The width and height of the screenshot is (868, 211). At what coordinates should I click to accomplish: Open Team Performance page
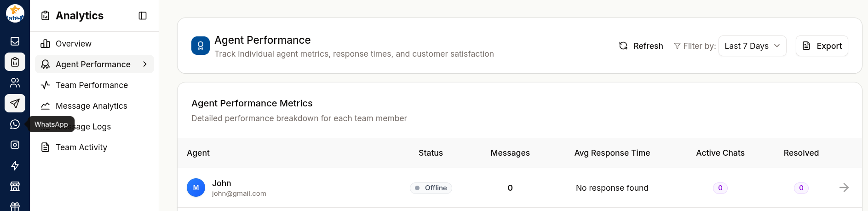pyautogui.click(x=94, y=85)
